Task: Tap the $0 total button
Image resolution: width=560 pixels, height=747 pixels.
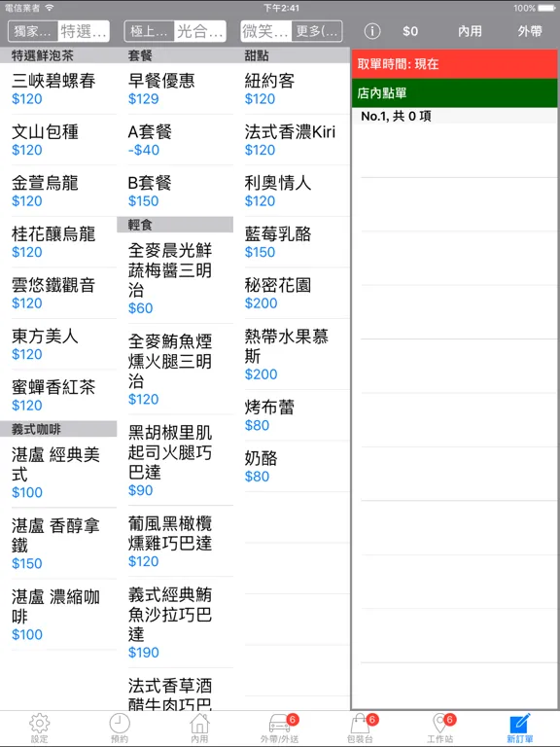Action: coord(410,31)
